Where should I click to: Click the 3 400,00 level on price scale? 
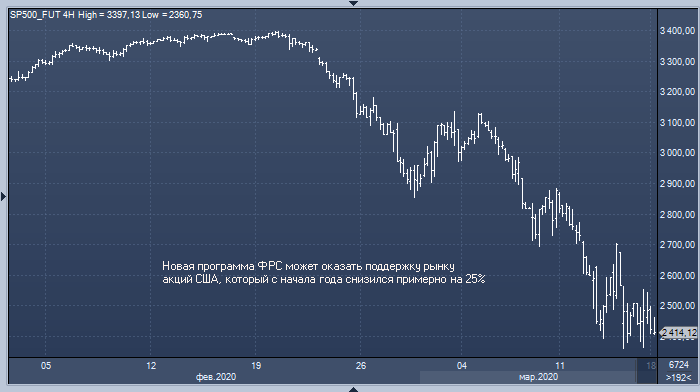[678, 31]
